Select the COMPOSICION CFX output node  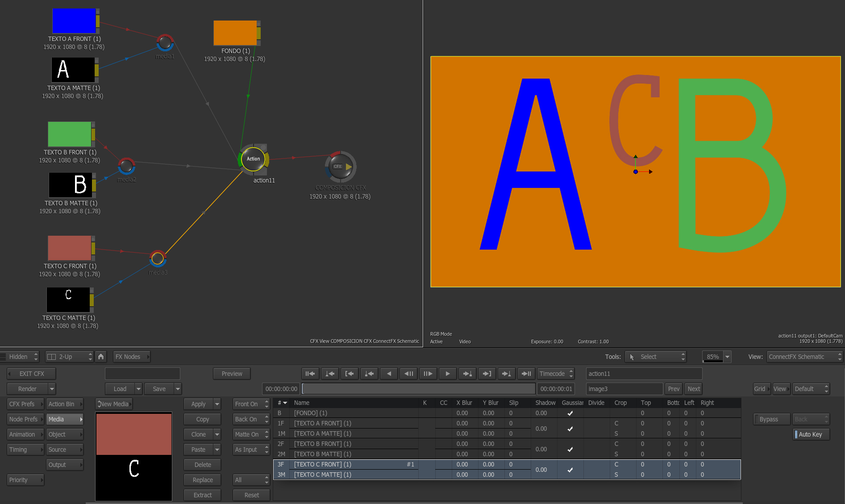point(340,167)
